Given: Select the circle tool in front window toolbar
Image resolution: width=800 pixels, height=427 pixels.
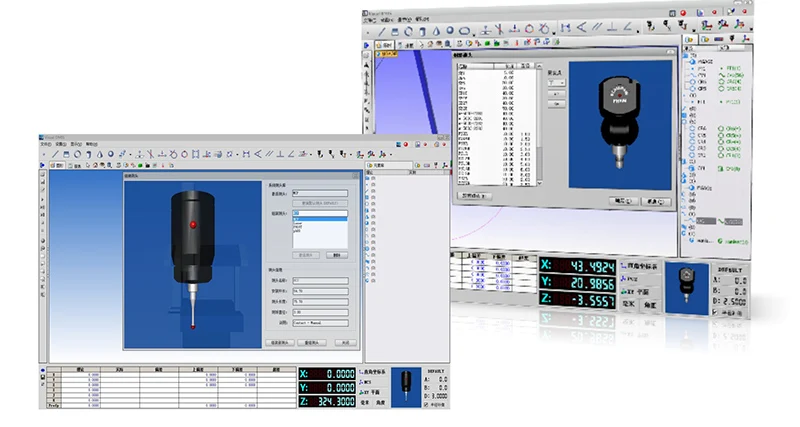Looking at the screenshot, I should pos(78,154).
